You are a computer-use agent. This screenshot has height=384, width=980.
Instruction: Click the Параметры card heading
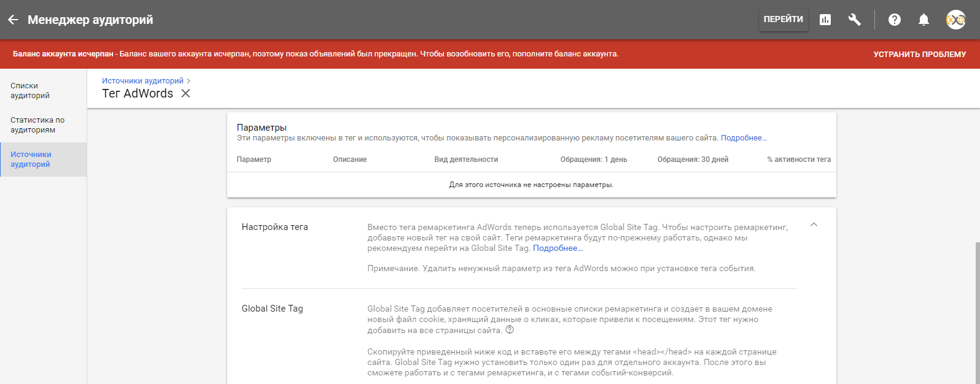coord(262,128)
